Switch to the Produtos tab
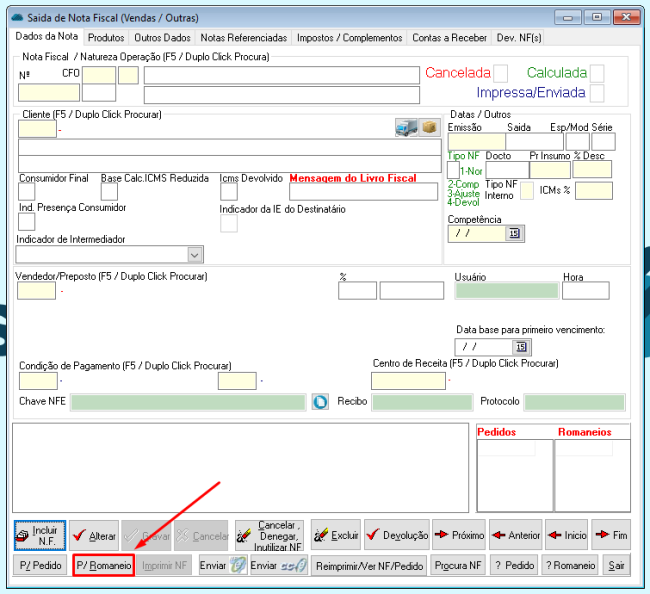Image resolution: width=650 pixels, height=594 pixels. [x=107, y=37]
